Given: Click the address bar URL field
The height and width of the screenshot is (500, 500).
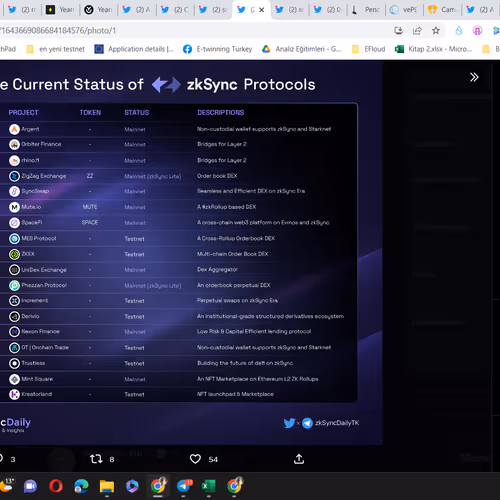Looking at the screenshot, I should (x=193, y=31).
